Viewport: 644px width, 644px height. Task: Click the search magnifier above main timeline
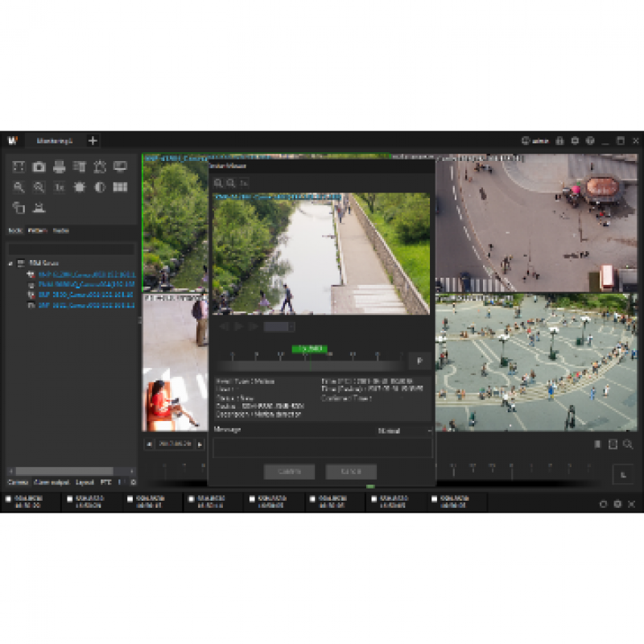pos(628,444)
